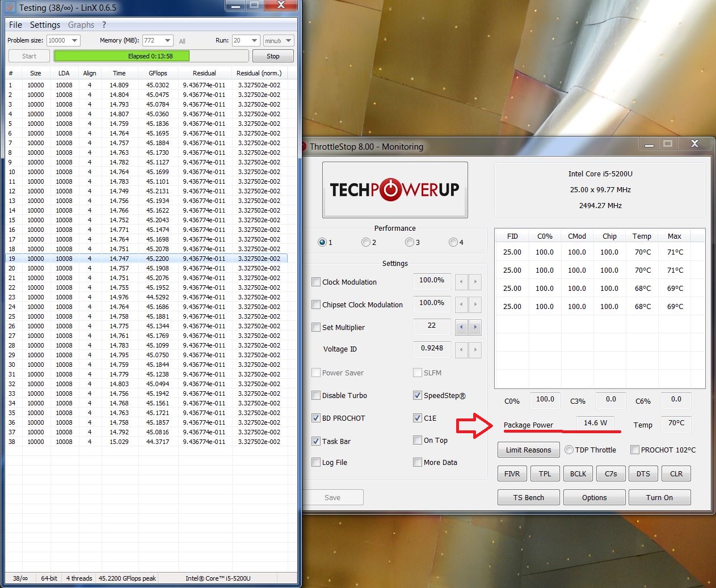Click the Voltage ID value field

(432, 349)
